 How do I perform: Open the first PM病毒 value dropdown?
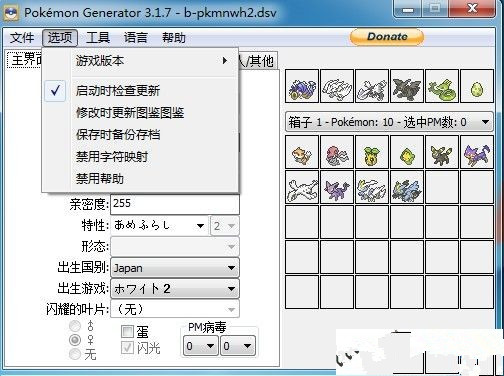(200, 346)
